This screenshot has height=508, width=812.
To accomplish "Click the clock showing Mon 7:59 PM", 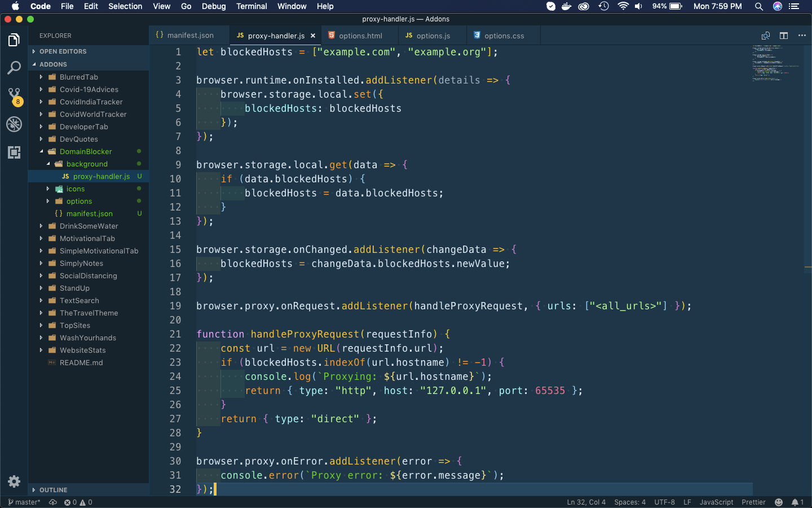I will point(717,6).
